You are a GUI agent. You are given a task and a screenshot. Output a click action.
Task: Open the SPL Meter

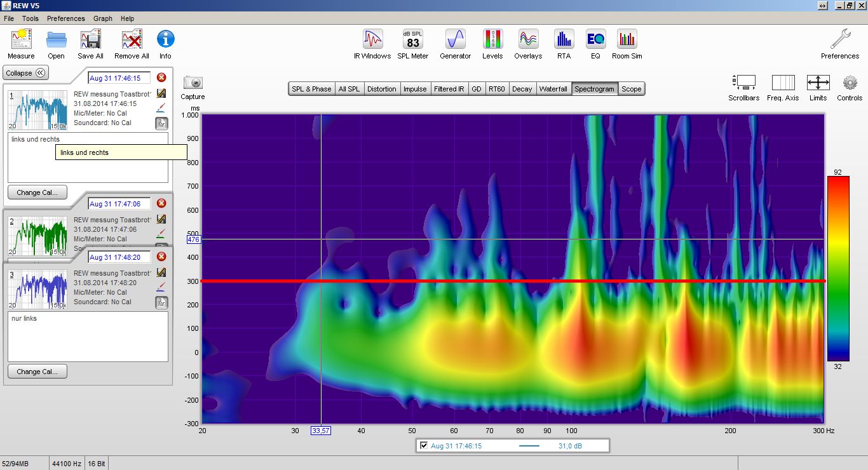pos(413,44)
